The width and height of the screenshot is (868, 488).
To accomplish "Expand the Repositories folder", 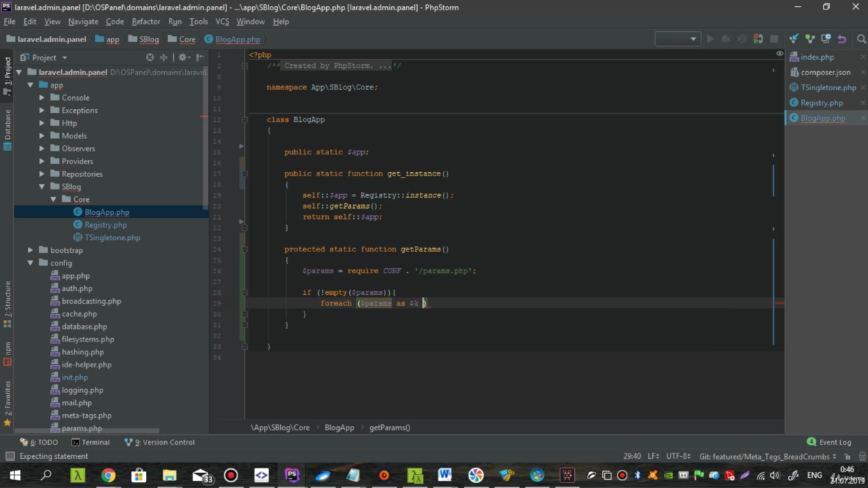I will (42, 174).
